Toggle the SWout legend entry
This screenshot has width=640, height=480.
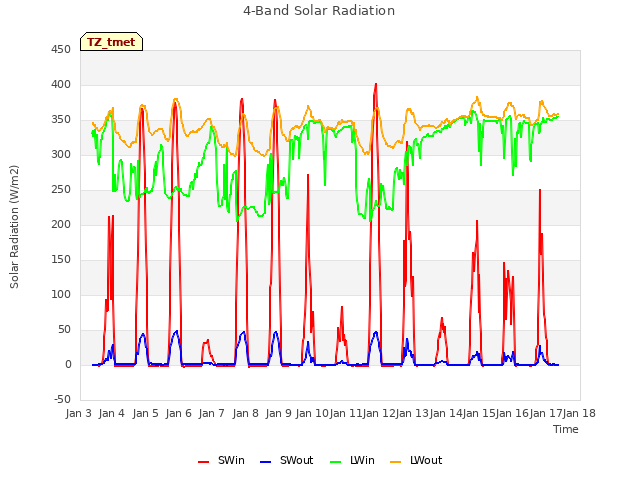pyautogui.click(x=287, y=460)
